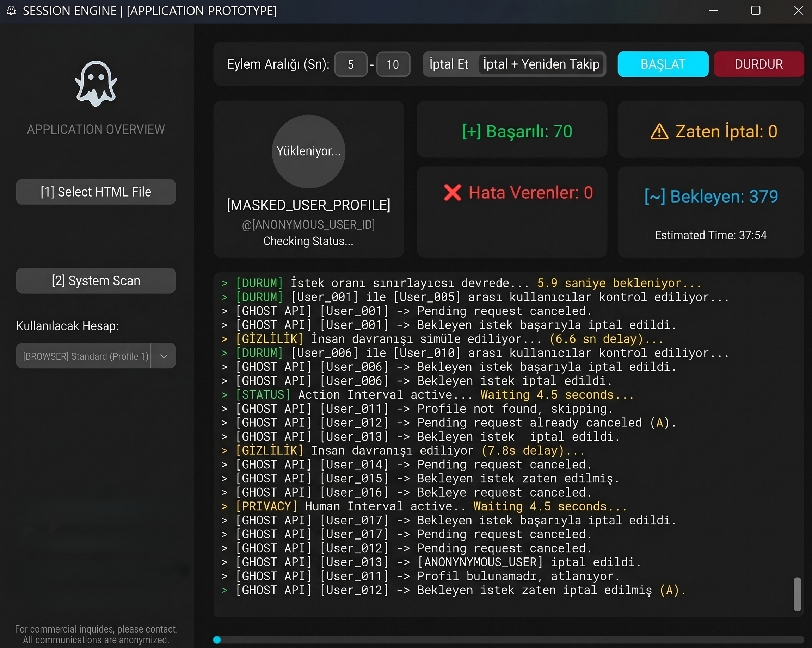The image size is (812, 648).
Task: Select the İptal + Yeniden Takip mode
Action: (x=541, y=64)
